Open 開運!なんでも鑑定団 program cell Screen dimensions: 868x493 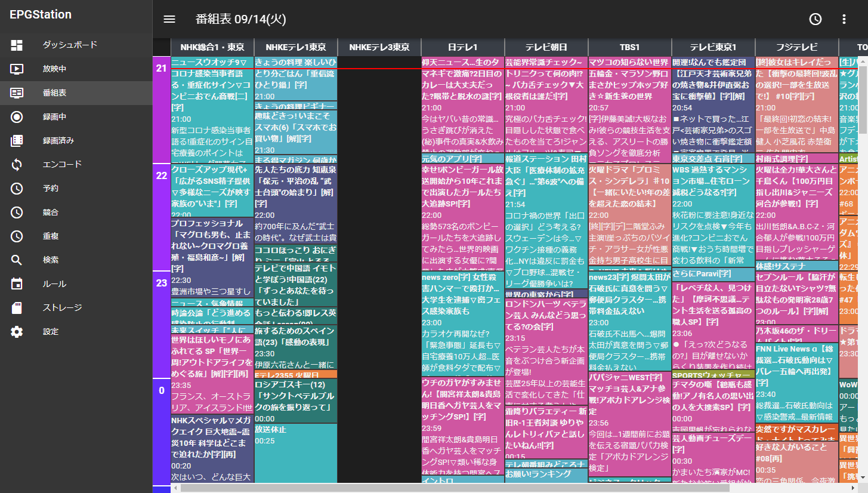713,105
